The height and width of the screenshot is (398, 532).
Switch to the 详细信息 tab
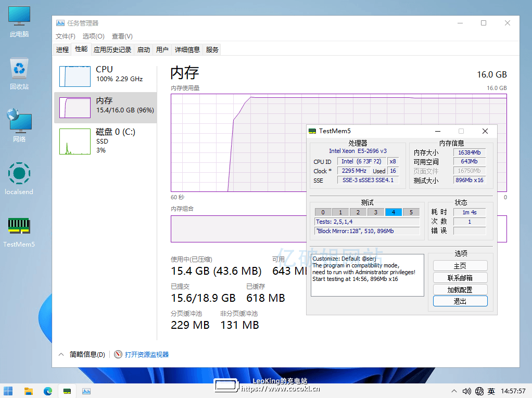pyautogui.click(x=187, y=50)
